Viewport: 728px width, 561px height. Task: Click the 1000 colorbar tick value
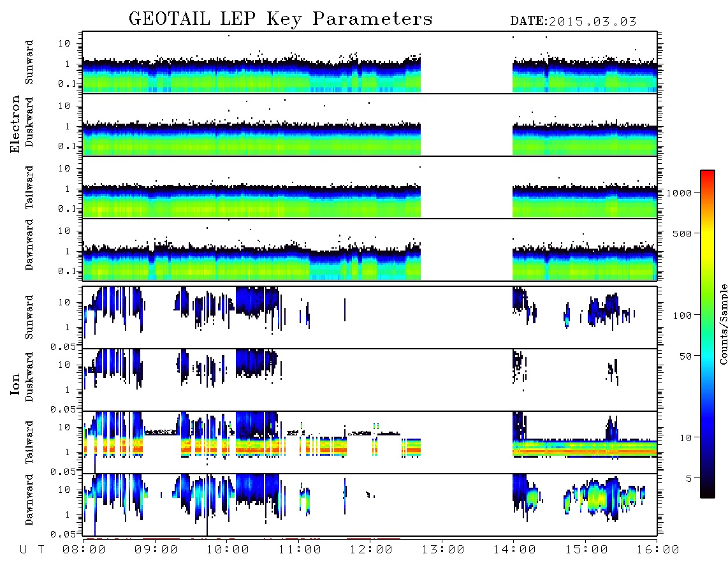[679, 193]
